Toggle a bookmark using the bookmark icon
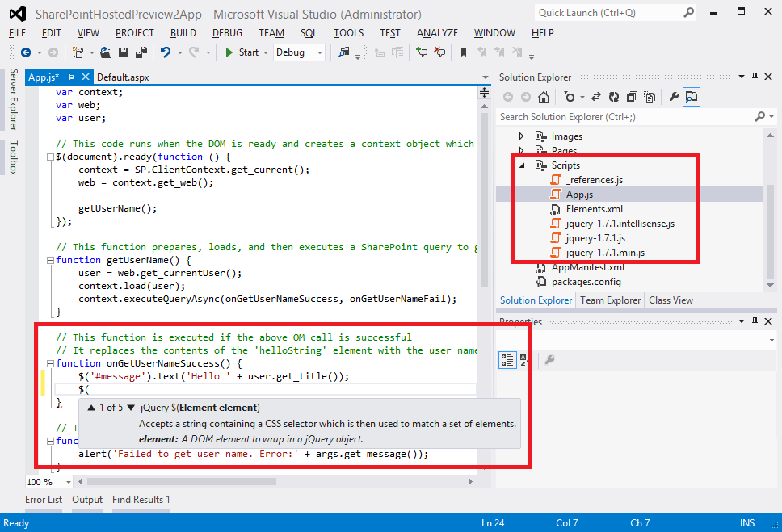The image size is (782, 532). click(464, 52)
